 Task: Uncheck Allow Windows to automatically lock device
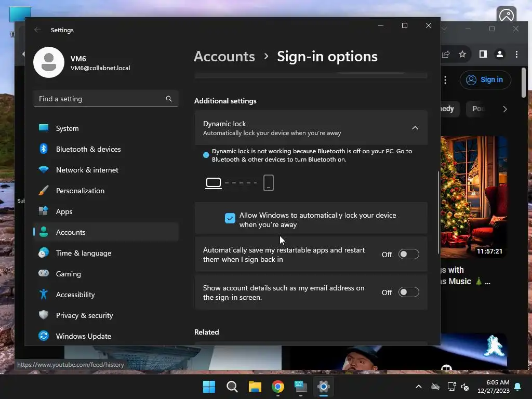click(x=230, y=218)
